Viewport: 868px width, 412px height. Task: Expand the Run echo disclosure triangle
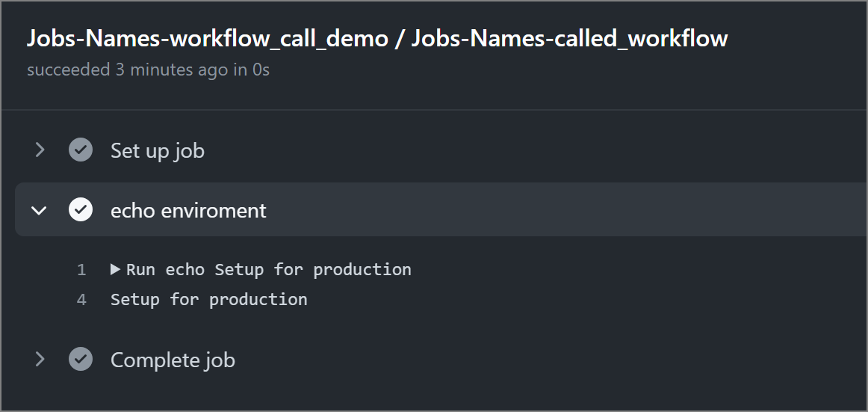coord(116,269)
